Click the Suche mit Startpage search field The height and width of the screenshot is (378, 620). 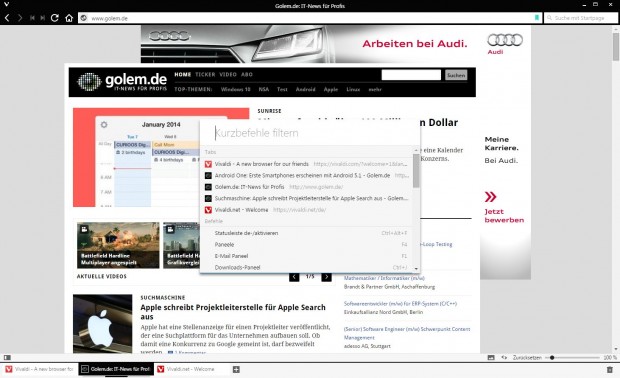click(x=581, y=18)
